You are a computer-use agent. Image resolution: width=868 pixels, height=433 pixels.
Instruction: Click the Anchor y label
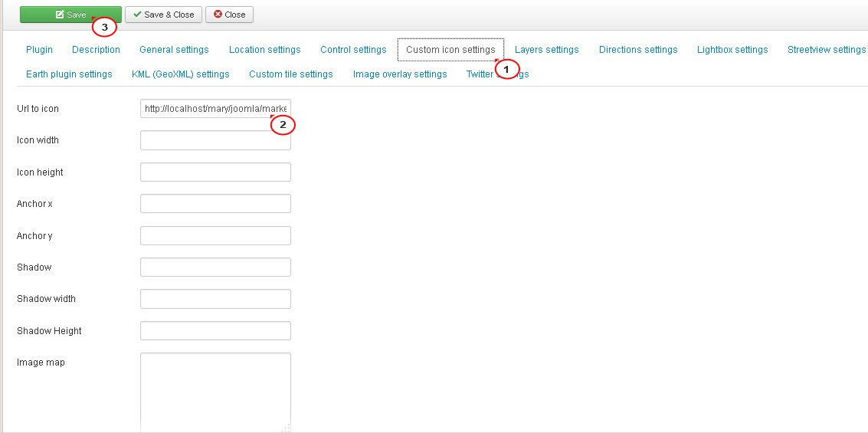click(35, 236)
